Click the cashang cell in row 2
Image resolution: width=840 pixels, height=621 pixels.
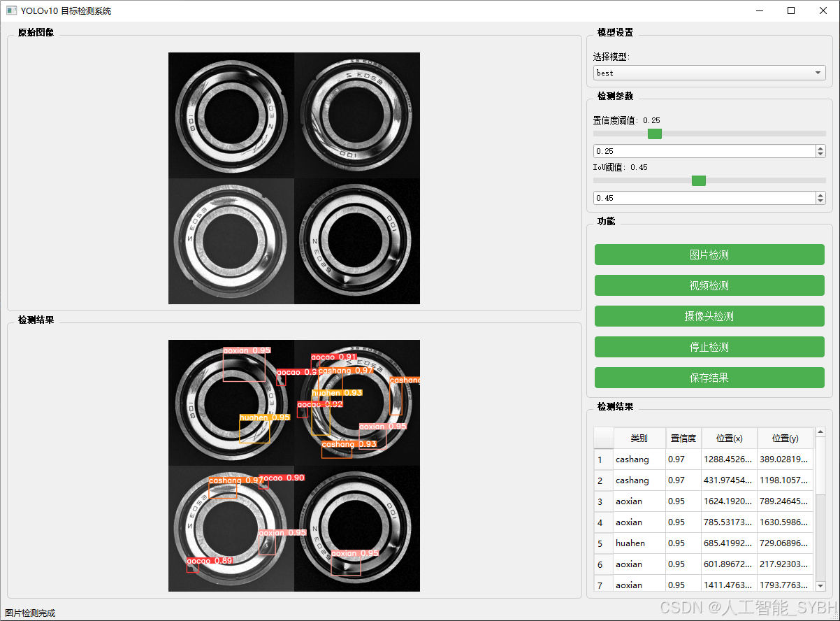point(639,480)
